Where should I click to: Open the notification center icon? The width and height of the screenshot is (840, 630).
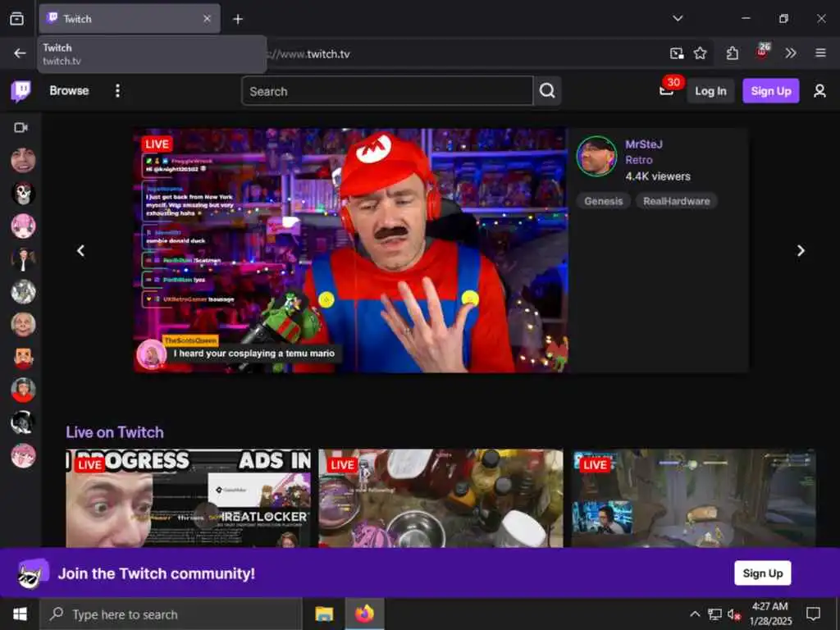click(x=813, y=614)
